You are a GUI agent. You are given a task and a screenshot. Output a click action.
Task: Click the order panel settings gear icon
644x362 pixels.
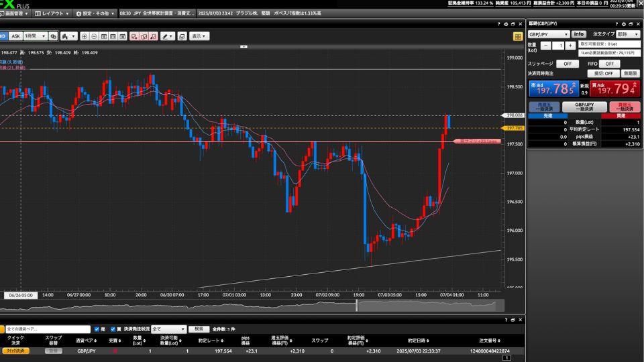coord(624,24)
